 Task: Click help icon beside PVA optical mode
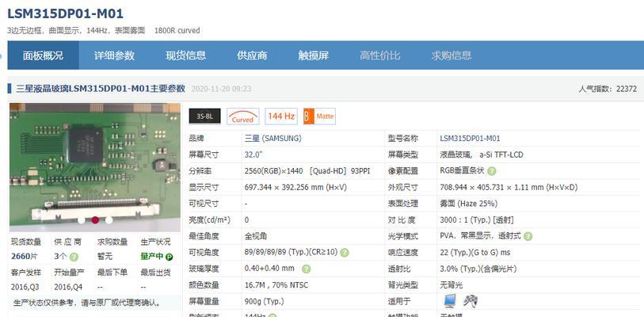pyautogui.click(x=528, y=236)
